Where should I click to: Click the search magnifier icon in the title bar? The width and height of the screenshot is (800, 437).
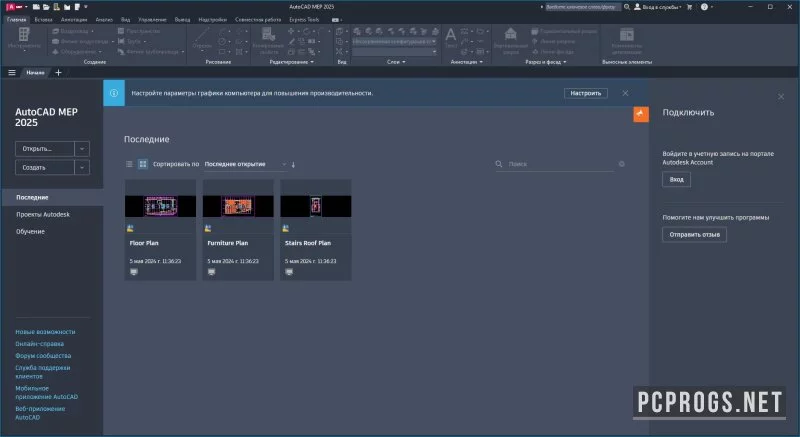(627, 7)
